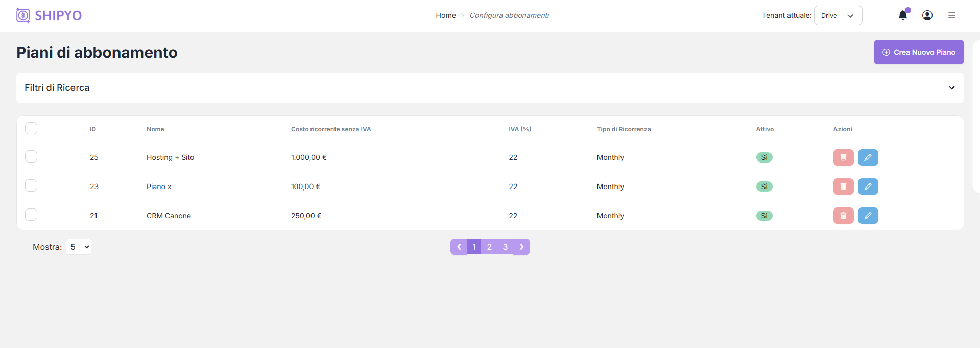Open the Mostra rows-per-page dropdown

79,247
